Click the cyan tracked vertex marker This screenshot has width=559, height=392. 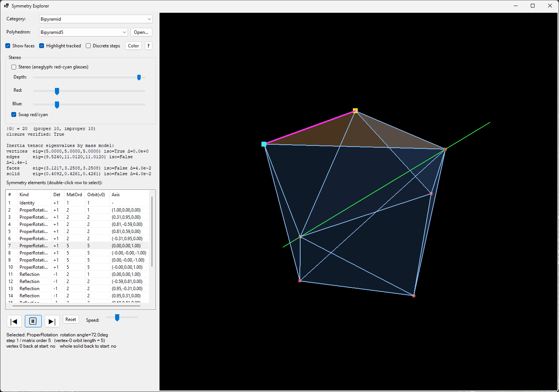[x=264, y=144]
